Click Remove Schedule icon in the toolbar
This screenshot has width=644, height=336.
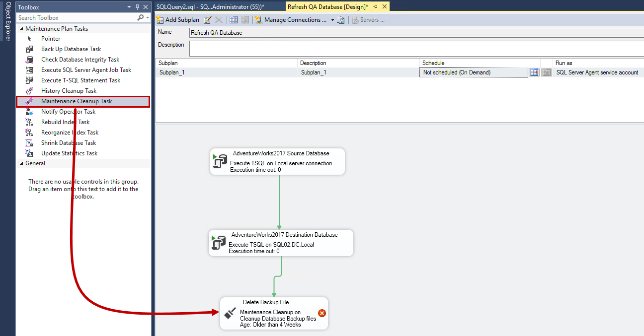click(245, 20)
